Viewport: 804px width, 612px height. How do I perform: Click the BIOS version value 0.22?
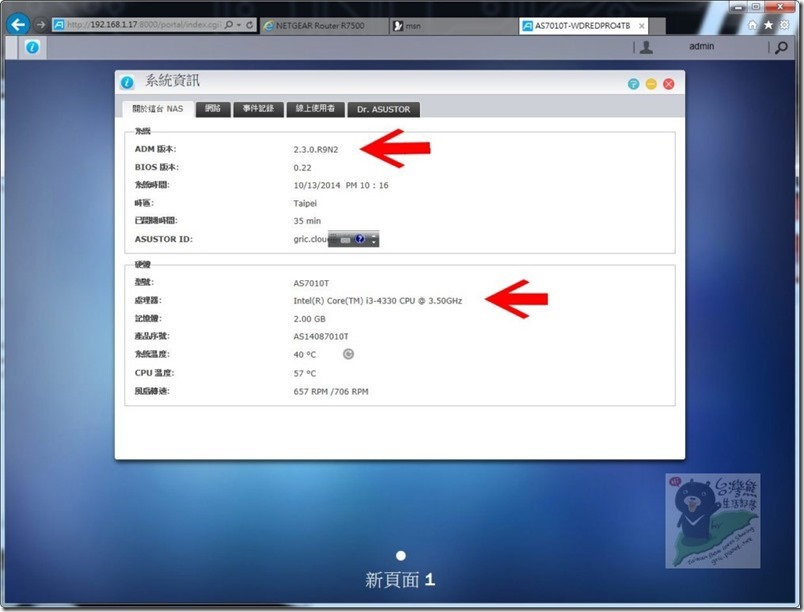[303, 168]
